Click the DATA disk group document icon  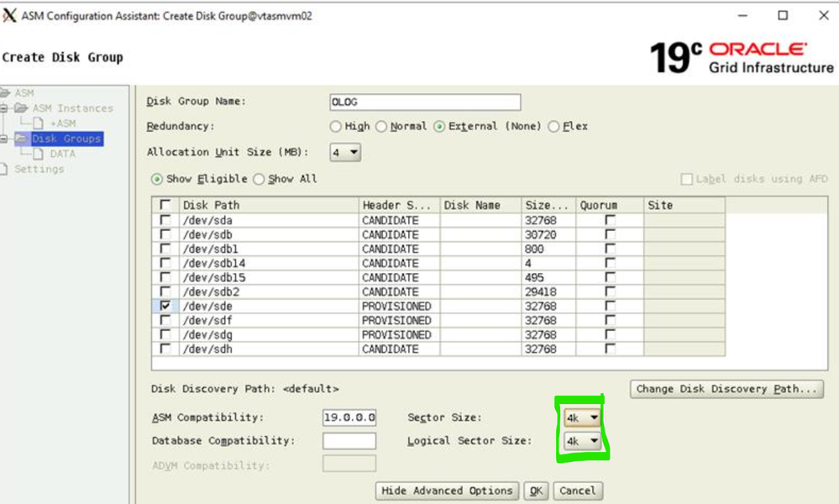tap(38, 154)
